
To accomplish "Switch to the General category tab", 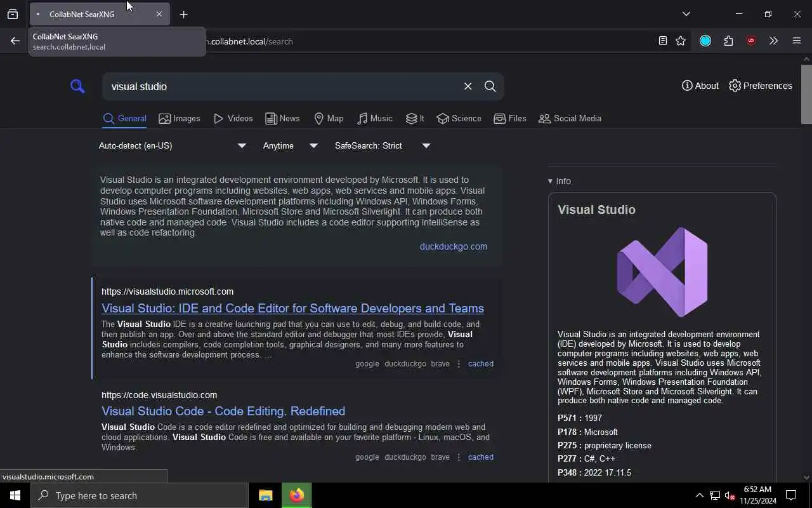I will pyautogui.click(x=125, y=118).
